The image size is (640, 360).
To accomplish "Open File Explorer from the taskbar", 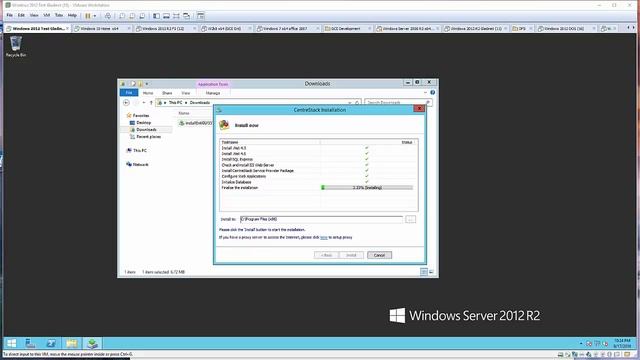I will tap(71, 343).
